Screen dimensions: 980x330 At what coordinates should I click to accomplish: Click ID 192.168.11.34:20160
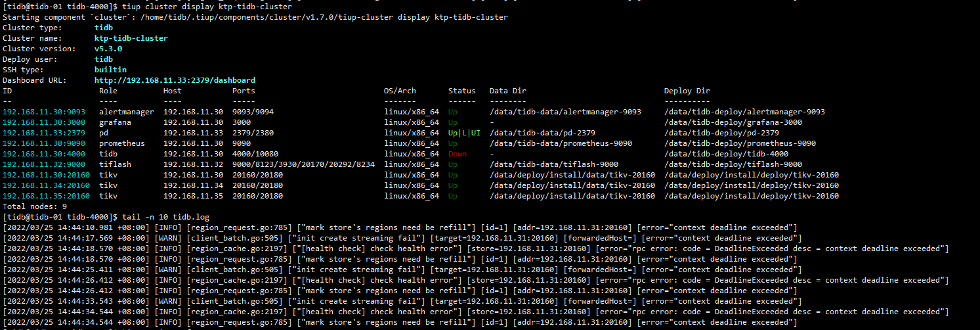point(47,185)
